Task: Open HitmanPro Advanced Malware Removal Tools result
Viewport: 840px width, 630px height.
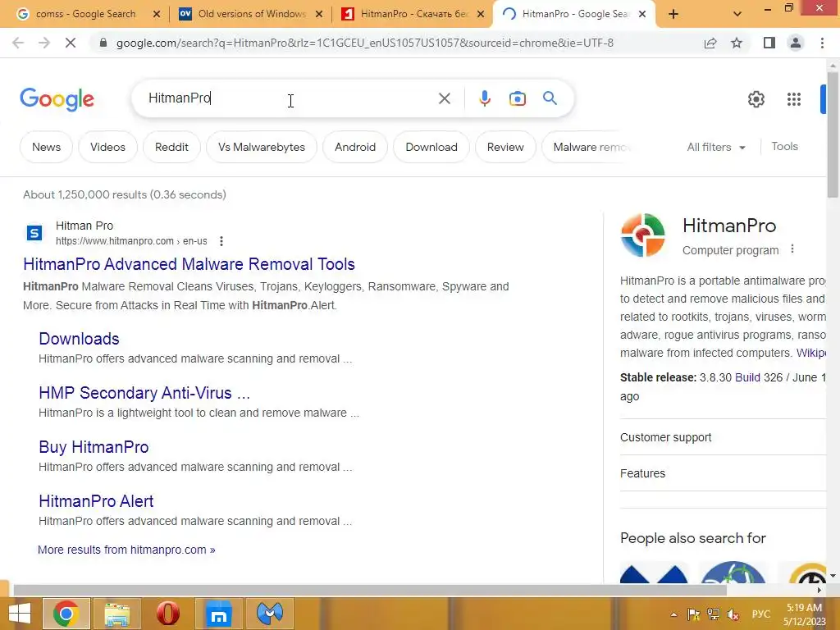Action: 189,264
